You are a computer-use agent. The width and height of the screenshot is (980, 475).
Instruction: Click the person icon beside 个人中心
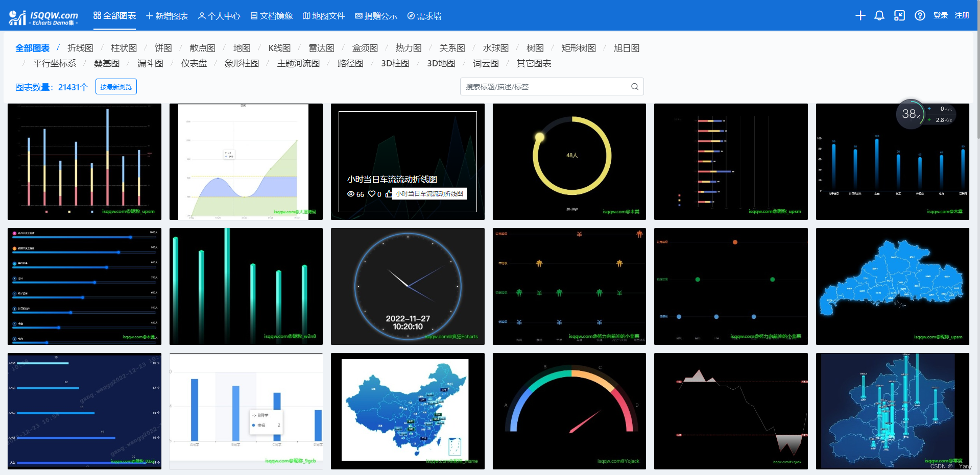(x=203, y=16)
